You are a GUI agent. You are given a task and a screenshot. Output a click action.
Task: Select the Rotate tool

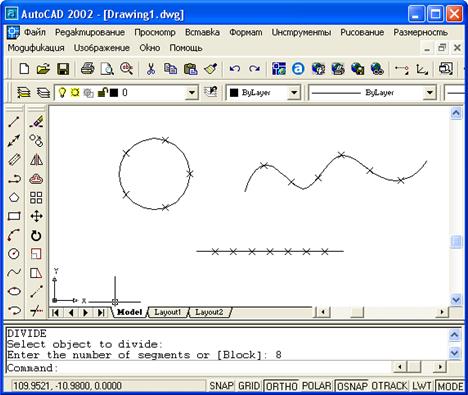click(x=36, y=235)
